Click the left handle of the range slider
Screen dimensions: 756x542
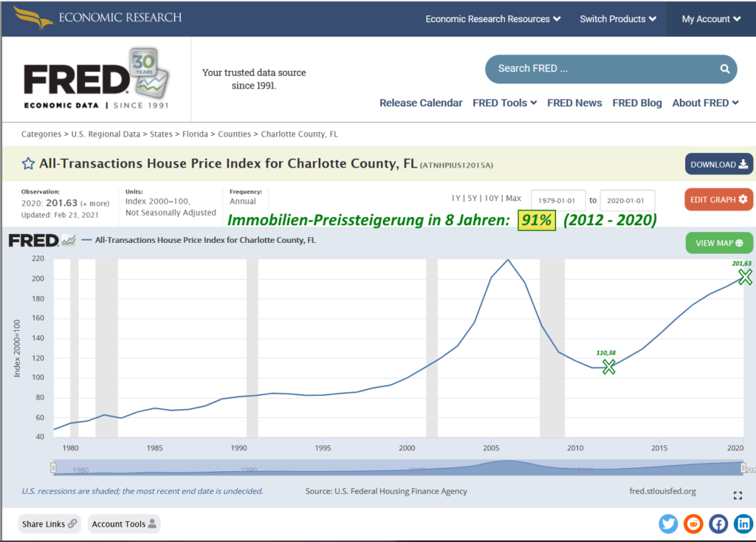53,467
